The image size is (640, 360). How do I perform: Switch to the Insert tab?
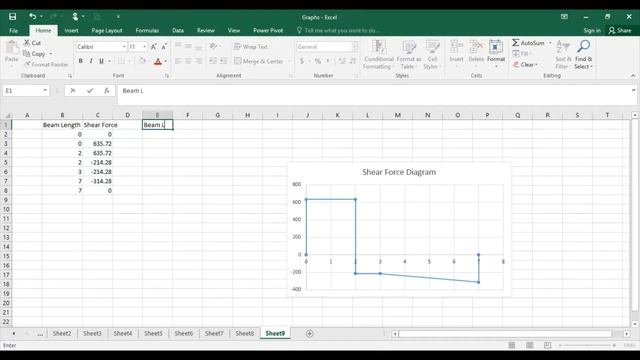(x=71, y=31)
